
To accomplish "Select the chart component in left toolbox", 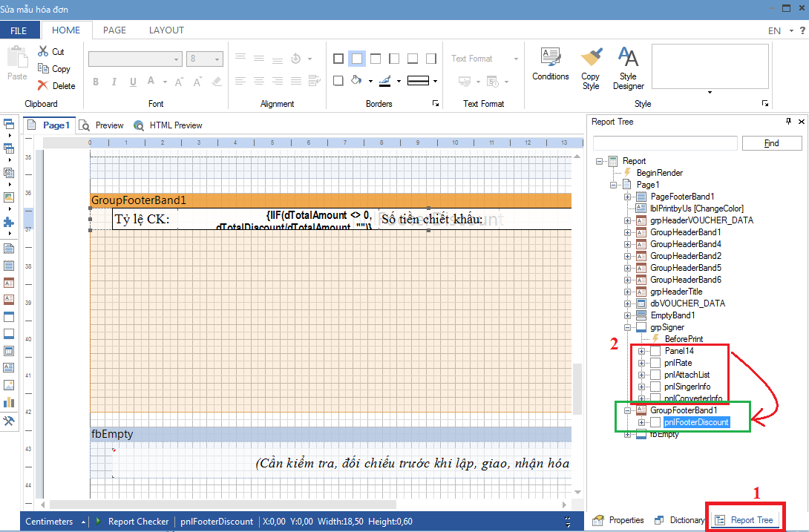I will click(9, 402).
